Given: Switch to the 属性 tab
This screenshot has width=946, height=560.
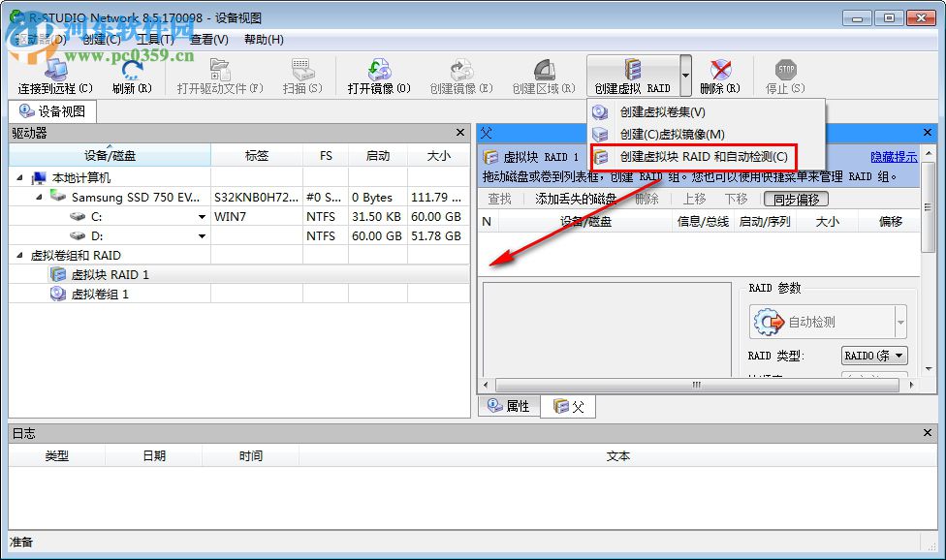Looking at the screenshot, I should (x=508, y=407).
